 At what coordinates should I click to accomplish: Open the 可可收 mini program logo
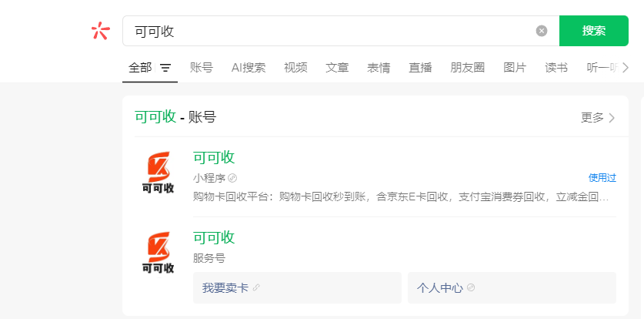click(x=158, y=172)
